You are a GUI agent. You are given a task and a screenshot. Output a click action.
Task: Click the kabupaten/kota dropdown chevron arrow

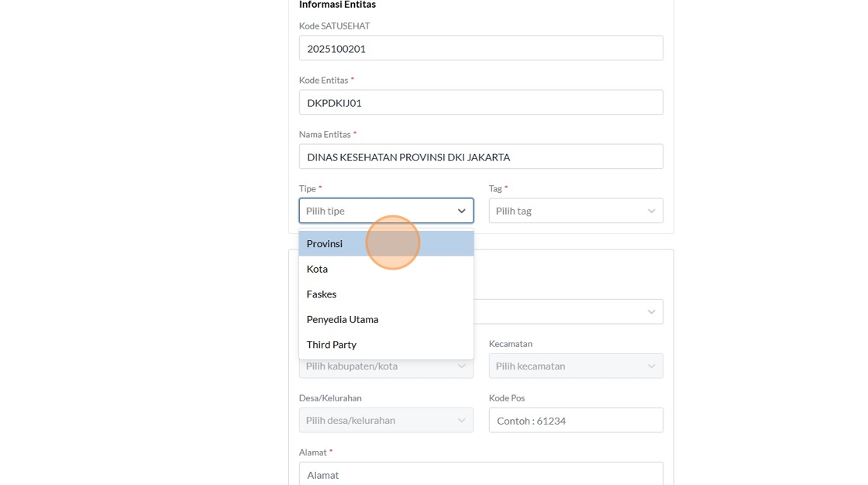tap(461, 367)
